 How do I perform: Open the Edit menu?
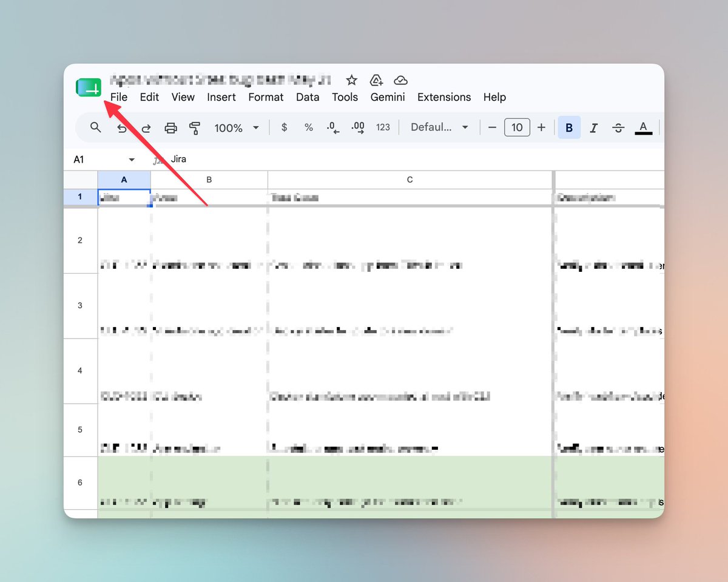[x=149, y=97]
